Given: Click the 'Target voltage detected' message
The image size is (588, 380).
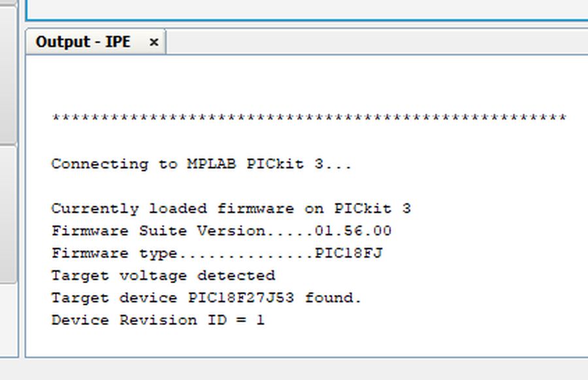Looking at the screenshot, I should point(163,275).
